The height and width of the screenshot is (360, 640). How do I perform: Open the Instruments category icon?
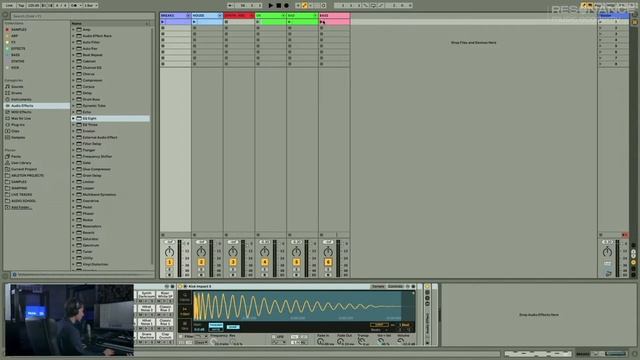7,99
